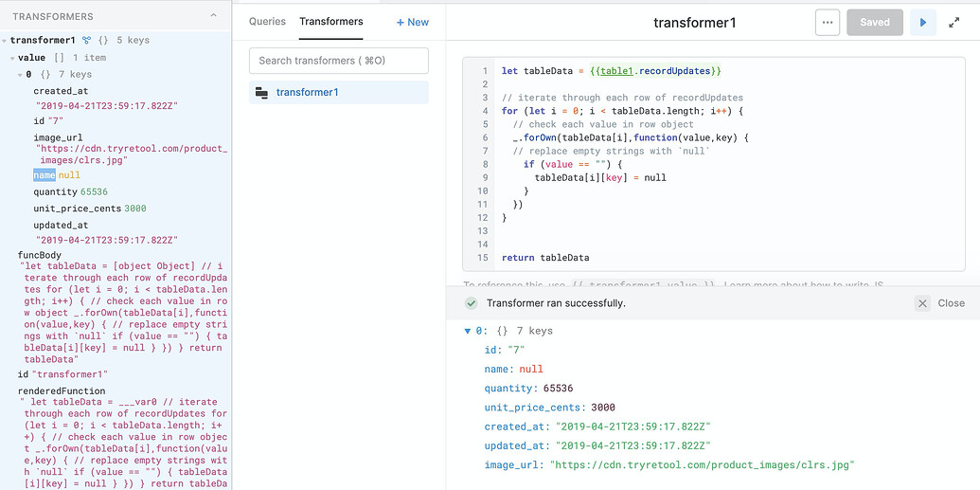Click folder icon next to transformer1
The width and height of the screenshot is (980, 490).
262,93
